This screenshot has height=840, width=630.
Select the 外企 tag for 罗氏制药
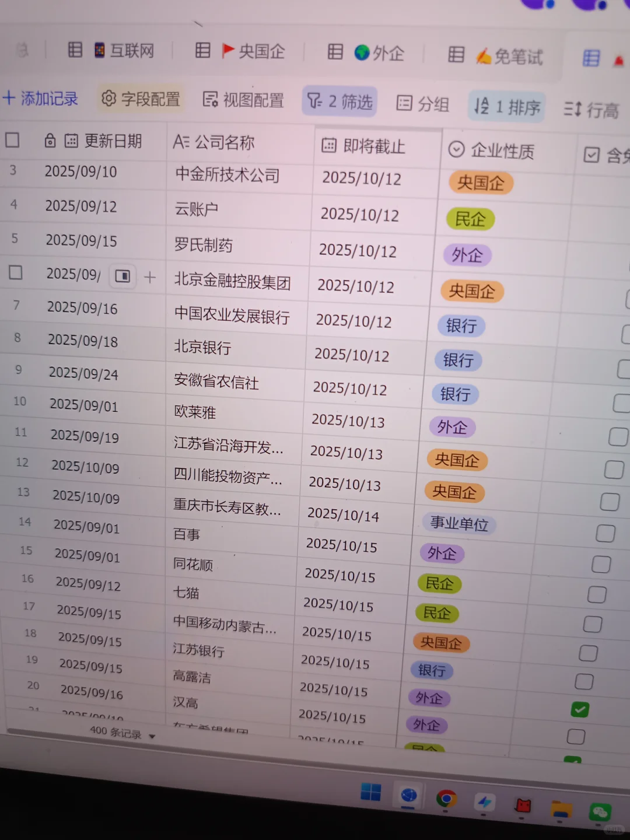click(467, 255)
